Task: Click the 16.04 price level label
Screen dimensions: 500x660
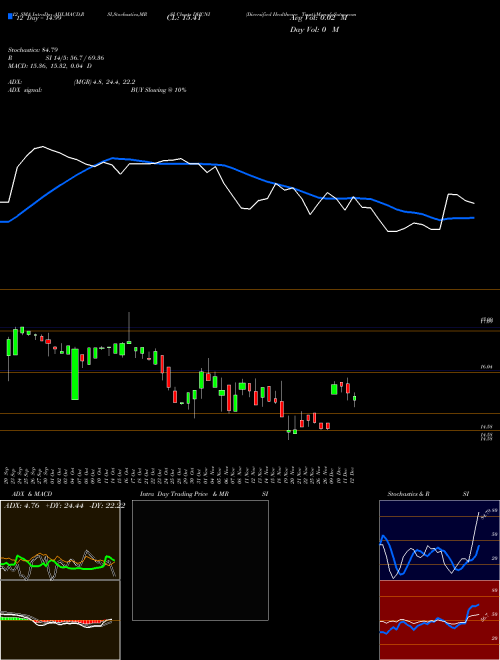Action: click(x=487, y=367)
